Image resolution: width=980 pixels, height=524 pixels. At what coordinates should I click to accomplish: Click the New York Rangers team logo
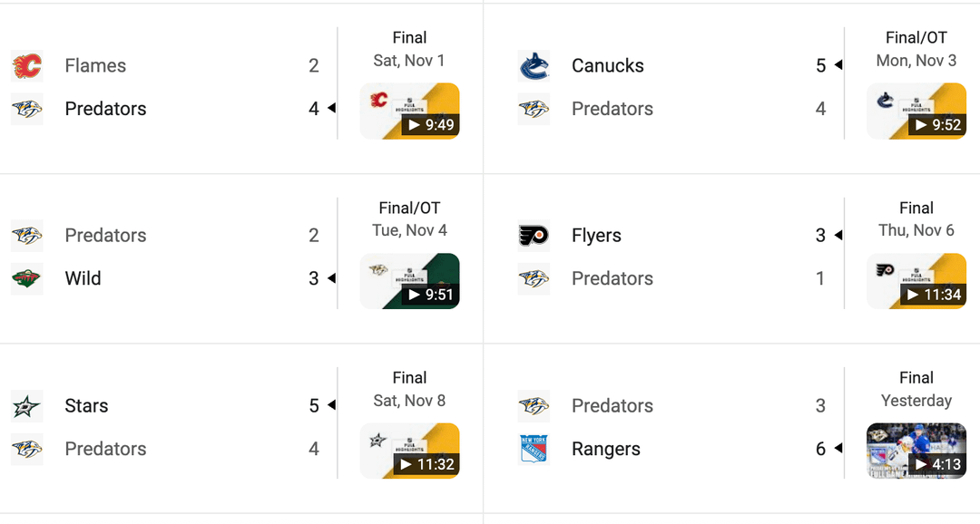(x=534, y=449)
